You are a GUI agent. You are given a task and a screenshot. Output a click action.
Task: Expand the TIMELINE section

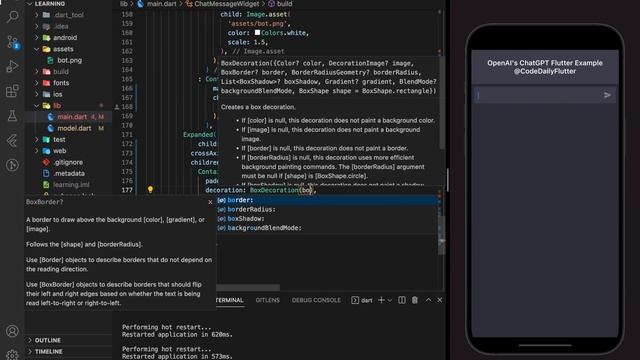coord(29,352)
